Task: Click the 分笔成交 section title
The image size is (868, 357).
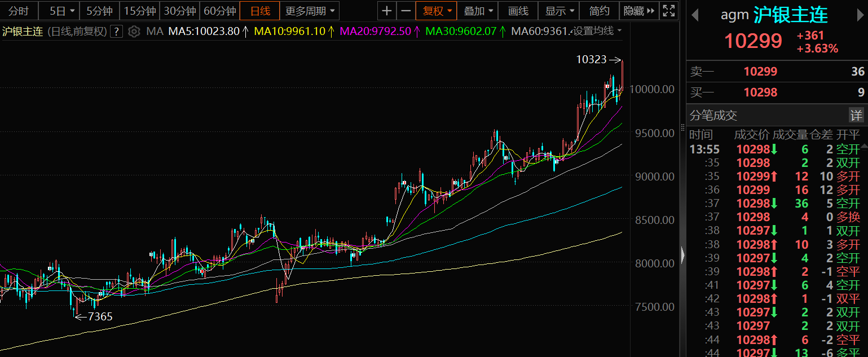Action: click(x=713, y=116)
